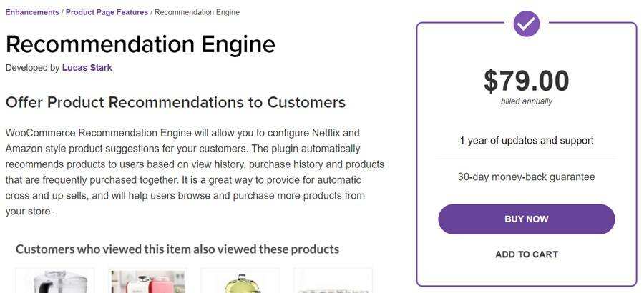Screen dimensions: 644x293
Task: Go to Product Page Features breadcrumb
Action: pyautogui.click(x=107, y=12)
